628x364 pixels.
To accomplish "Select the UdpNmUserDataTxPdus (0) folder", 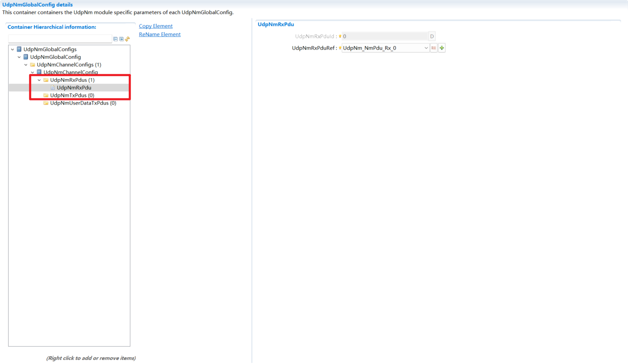I will (83, 103).
